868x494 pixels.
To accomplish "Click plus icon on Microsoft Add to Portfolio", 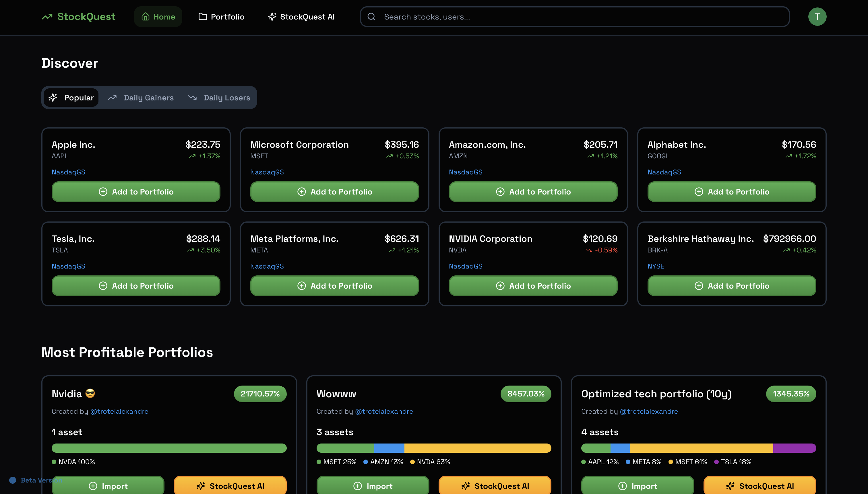I will tap(301, 192).
